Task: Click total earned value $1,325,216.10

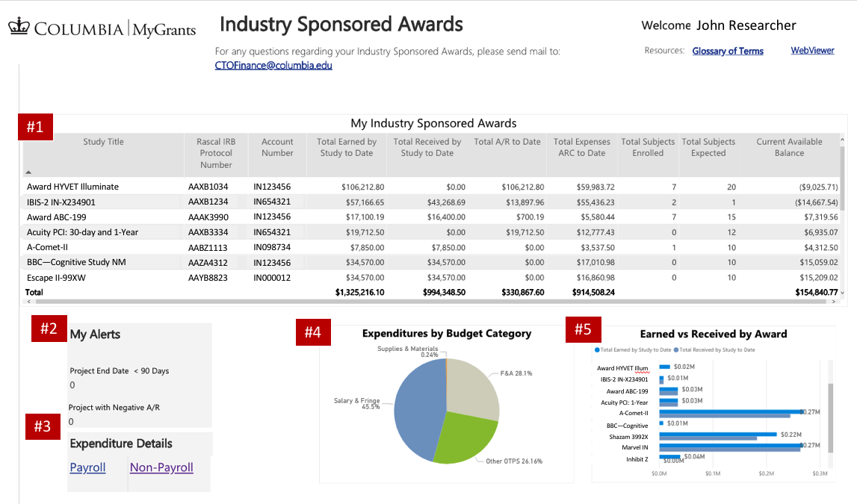Action: [359, 293]
